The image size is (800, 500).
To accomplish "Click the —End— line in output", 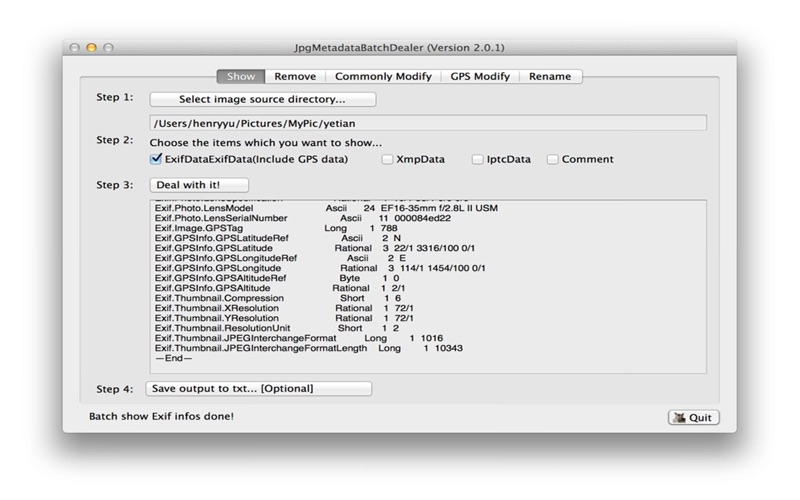I will pyautogui.click(x=173, y=358).
